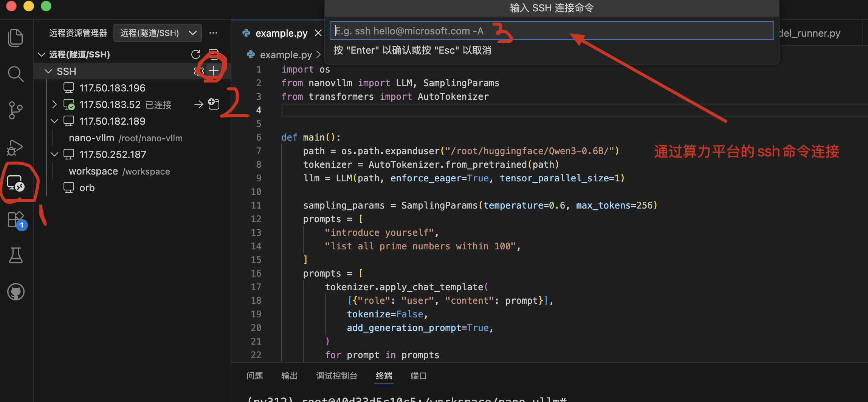Open the Search view icon
Image resolution: width=868 pixels, height=402 pixels.
pos(15,74)
